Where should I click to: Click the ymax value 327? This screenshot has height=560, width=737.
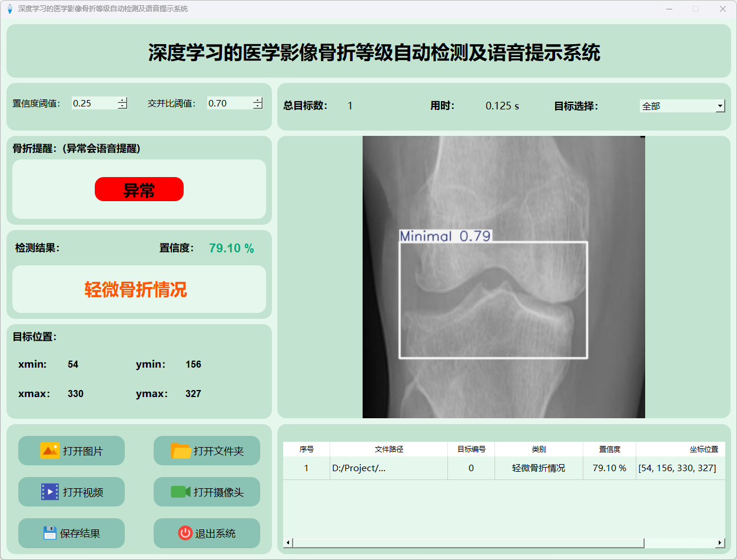193,394
